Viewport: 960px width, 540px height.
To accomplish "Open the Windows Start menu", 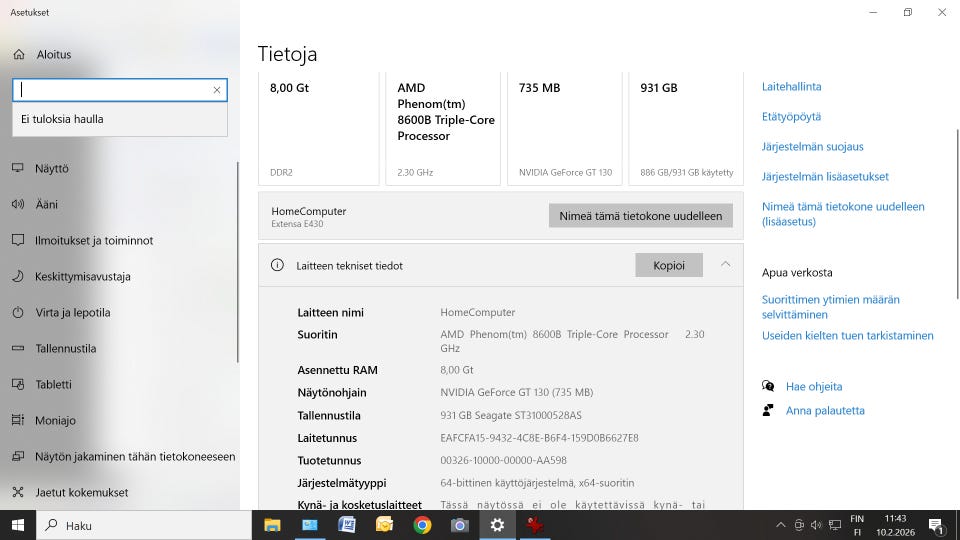I will 18,525.
